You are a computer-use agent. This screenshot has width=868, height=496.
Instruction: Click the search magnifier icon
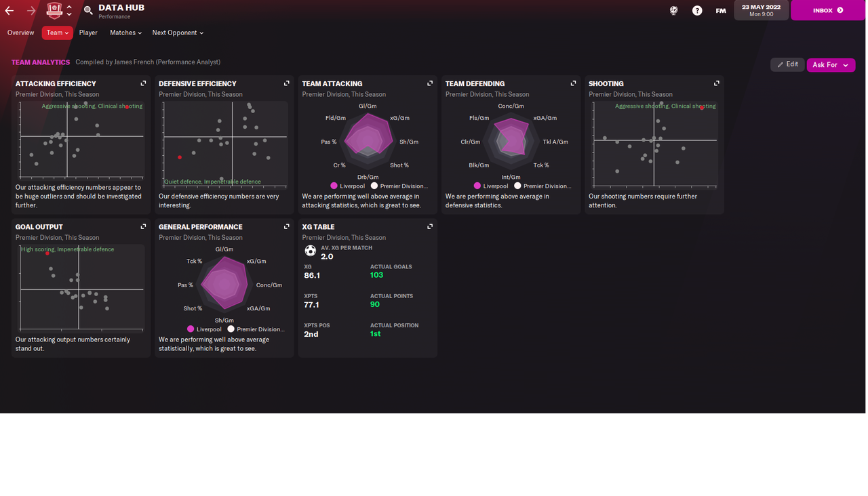pyautogui.click(x=89, y=10)
